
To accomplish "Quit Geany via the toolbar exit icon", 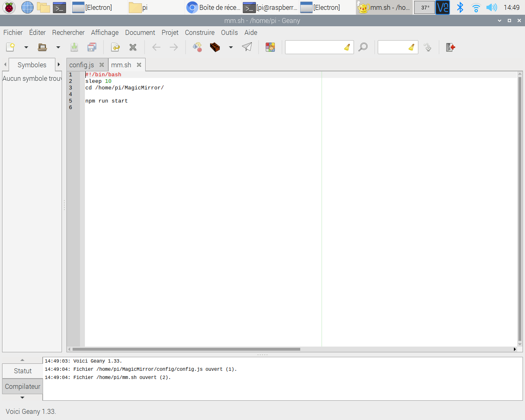I will pos(450,47).
